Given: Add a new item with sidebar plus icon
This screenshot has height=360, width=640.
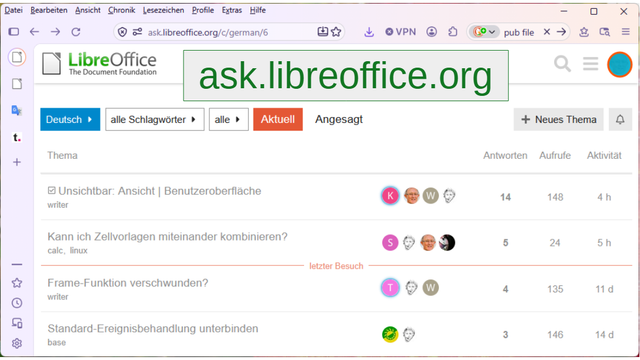Looking at the screenshot, I should (x=17, y=162).
